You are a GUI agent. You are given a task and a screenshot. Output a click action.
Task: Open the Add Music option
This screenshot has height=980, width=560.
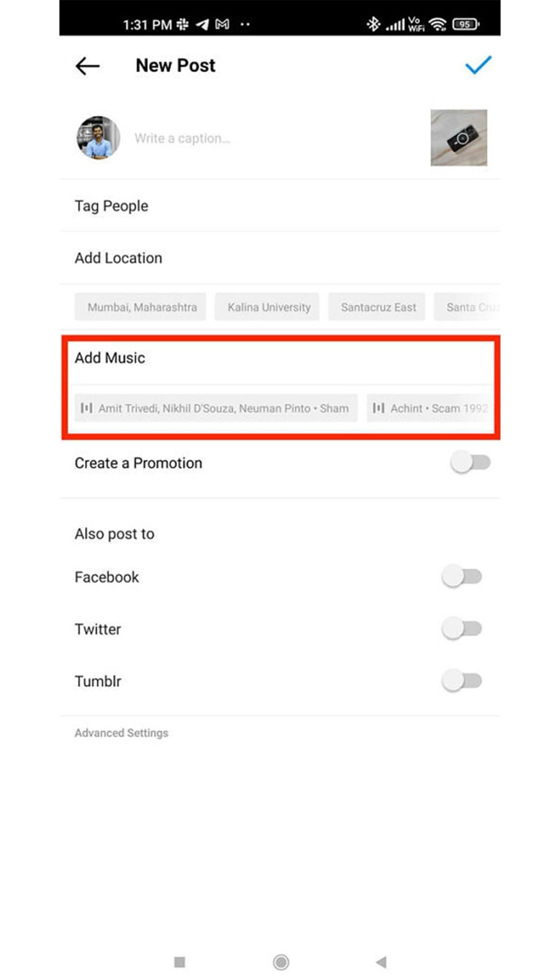[x=110, y=358]
